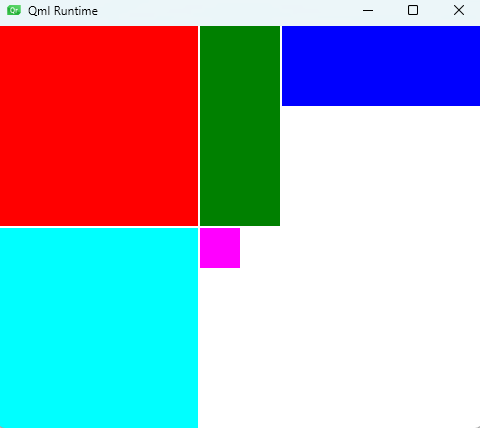Click white strip between green and blue rectangles

[281, 66]
